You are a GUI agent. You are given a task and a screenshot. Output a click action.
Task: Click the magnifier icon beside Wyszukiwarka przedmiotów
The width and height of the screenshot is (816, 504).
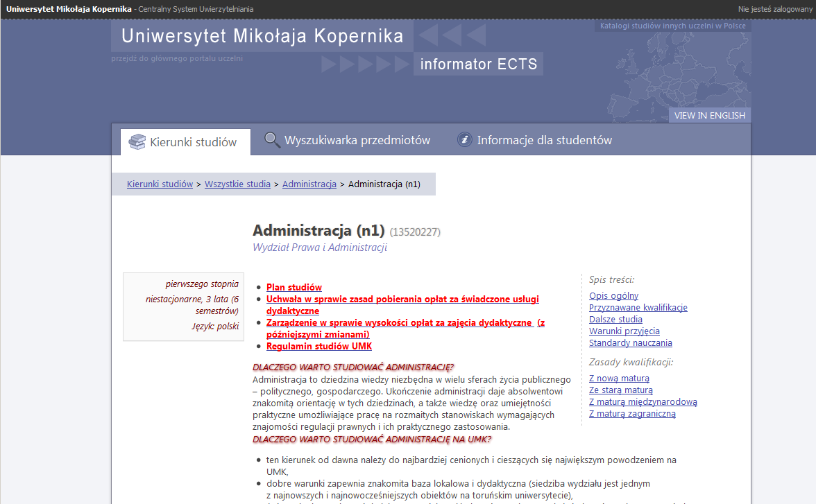point(272,140)
